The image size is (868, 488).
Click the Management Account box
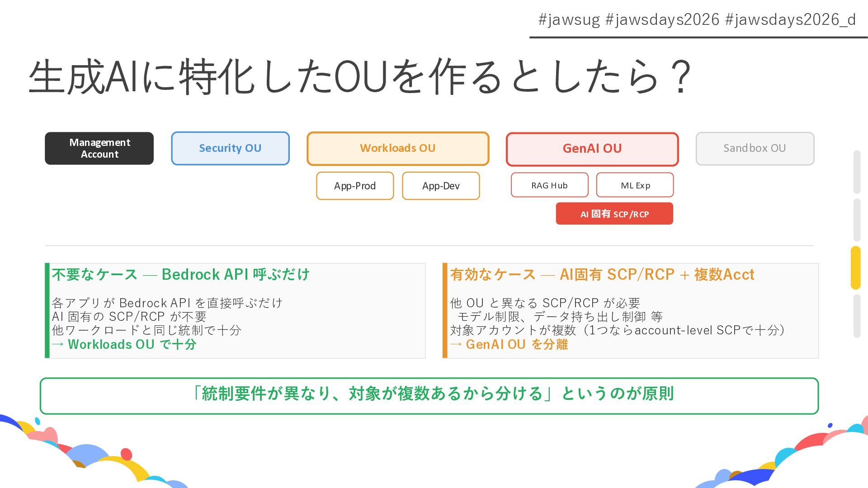pyautogui.click(x=99, y=148)
